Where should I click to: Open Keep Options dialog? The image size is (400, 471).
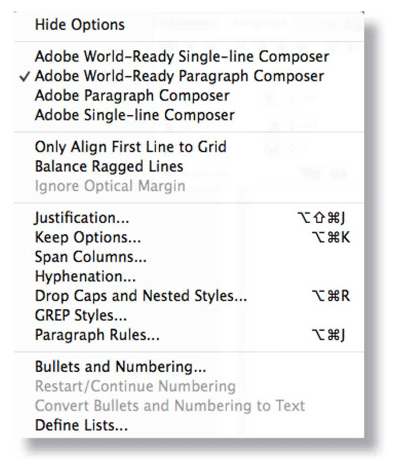click(189, 237)
